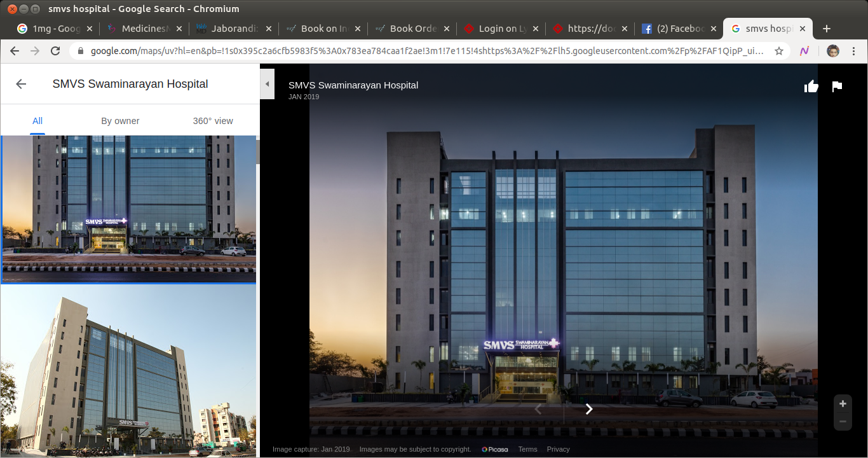The height and width of the screenshot is (458, 868).
Task: Switch to 360° view tab
Action: 213,121
